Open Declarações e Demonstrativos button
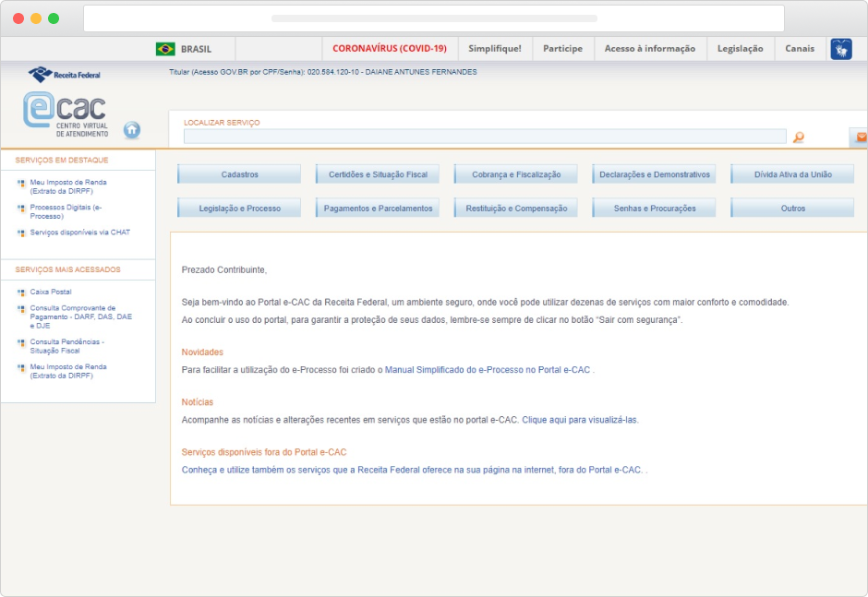The image size is (868, 597). (655, 174)
